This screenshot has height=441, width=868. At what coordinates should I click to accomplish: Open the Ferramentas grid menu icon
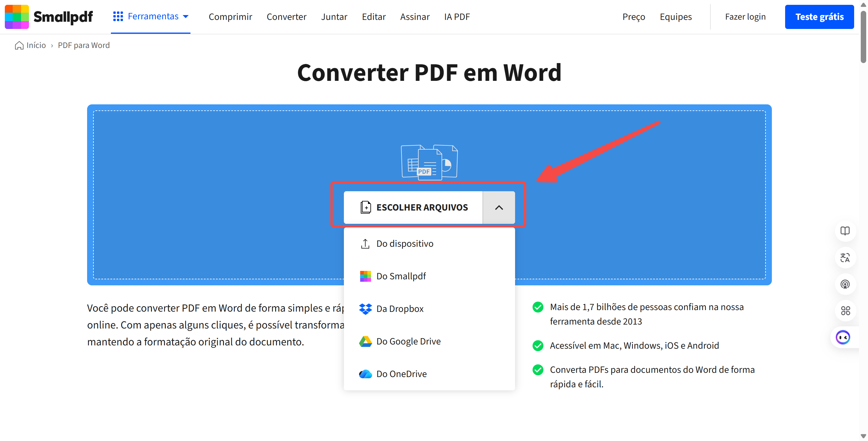(118, 16)
